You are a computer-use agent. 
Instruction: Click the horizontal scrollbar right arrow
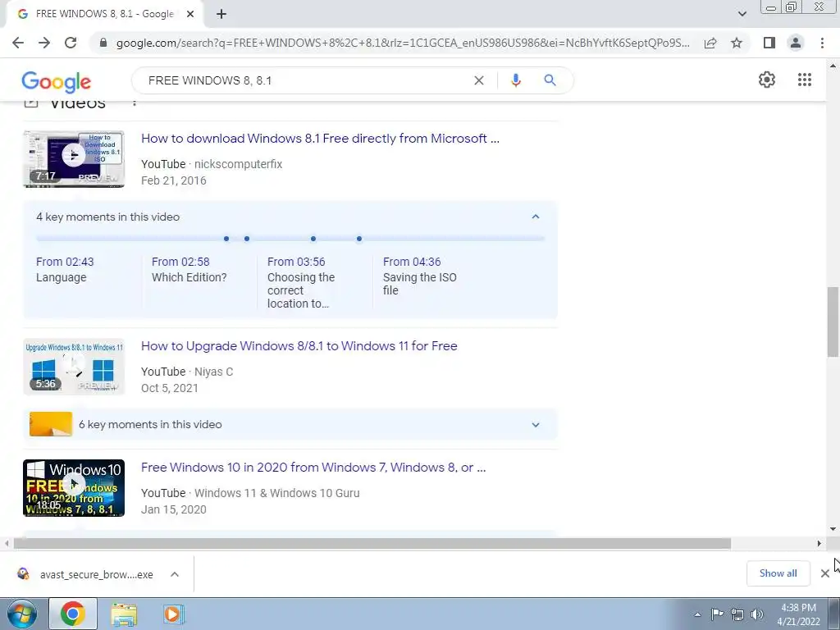click(819, 544)
